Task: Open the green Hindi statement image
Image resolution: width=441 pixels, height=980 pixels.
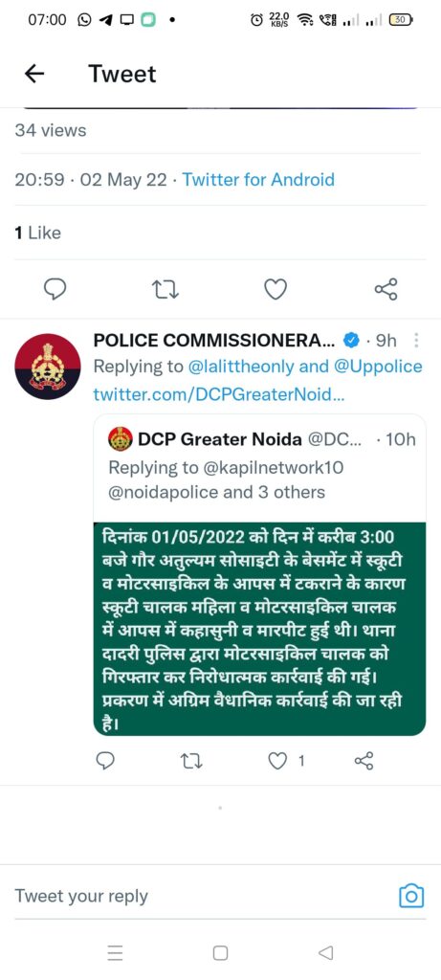Action: point(260,629)
